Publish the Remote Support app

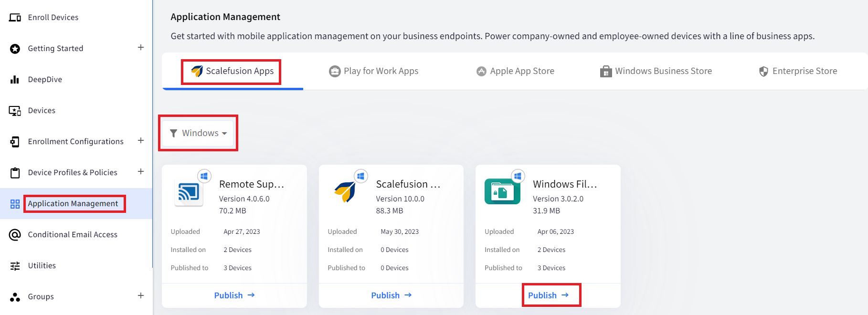coord(234,295)
